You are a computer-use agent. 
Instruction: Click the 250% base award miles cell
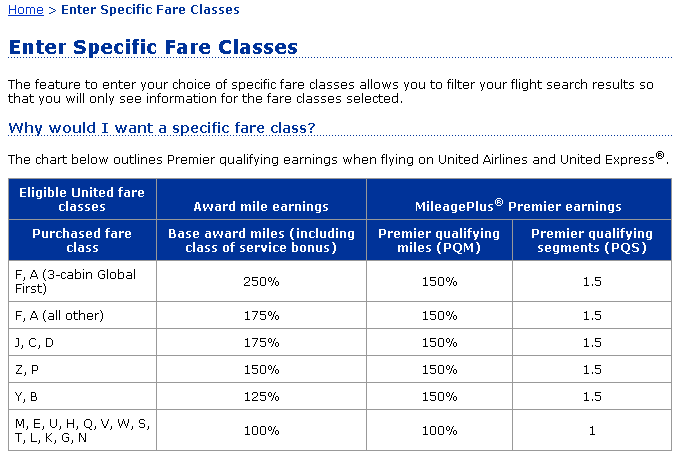(261, 282)
